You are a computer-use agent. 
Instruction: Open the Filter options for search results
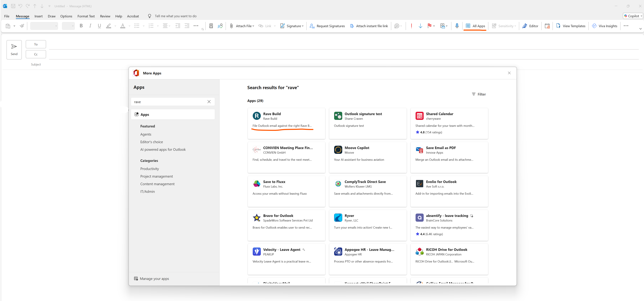pyautogui.click(x=479, y=94)
